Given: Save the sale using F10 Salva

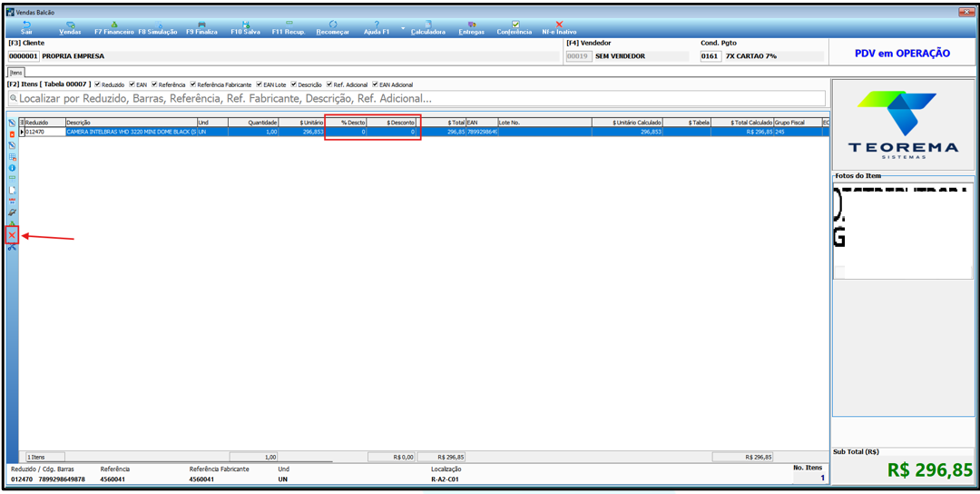Looking at the screenshot, I should pos(246,27).
